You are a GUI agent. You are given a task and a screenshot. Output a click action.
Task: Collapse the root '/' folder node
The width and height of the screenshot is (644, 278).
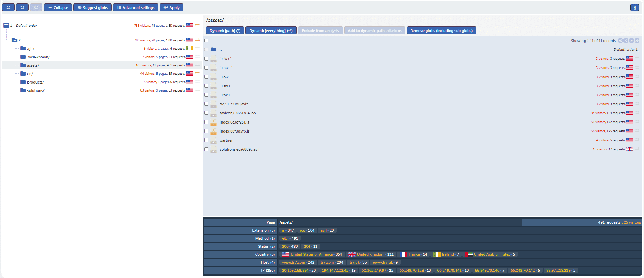(x=15, y=40)
